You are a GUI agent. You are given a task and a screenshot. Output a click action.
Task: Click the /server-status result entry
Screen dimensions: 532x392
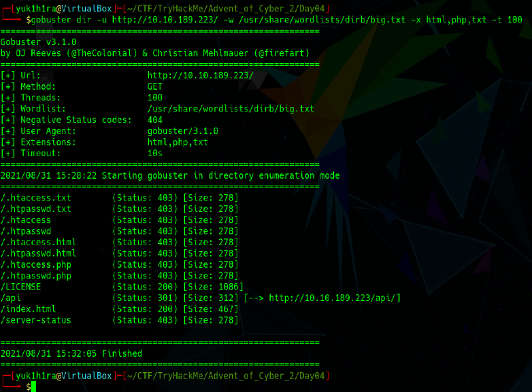pyautogui.click(x=36, y=320)
